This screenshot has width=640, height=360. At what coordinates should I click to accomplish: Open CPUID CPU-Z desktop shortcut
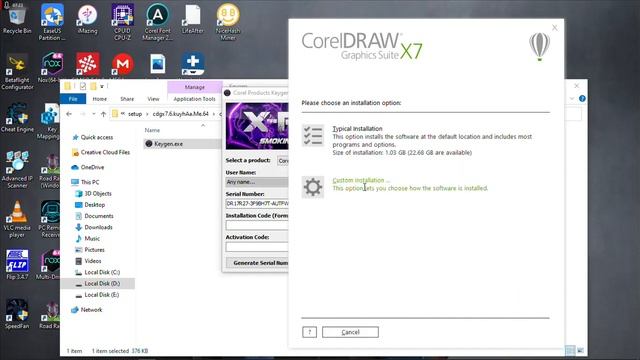click(x=122, y=22)
